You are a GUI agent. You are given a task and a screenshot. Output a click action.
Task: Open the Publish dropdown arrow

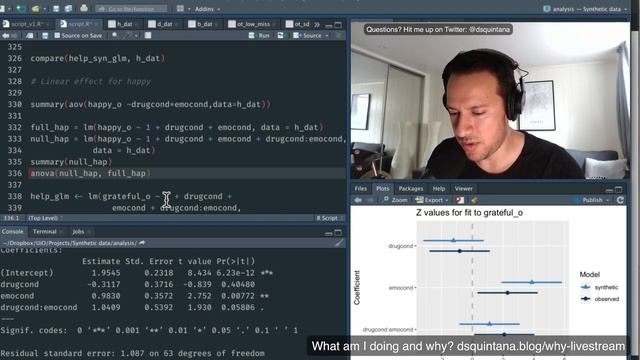(x=608, y=200)
